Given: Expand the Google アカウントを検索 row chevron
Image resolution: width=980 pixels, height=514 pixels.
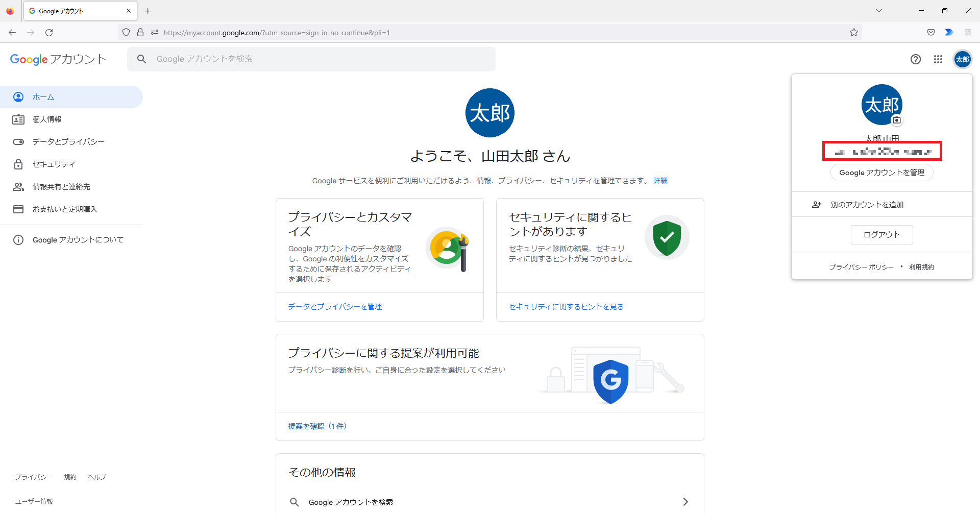Looking at the screenshot, I should tap(685, 502).
